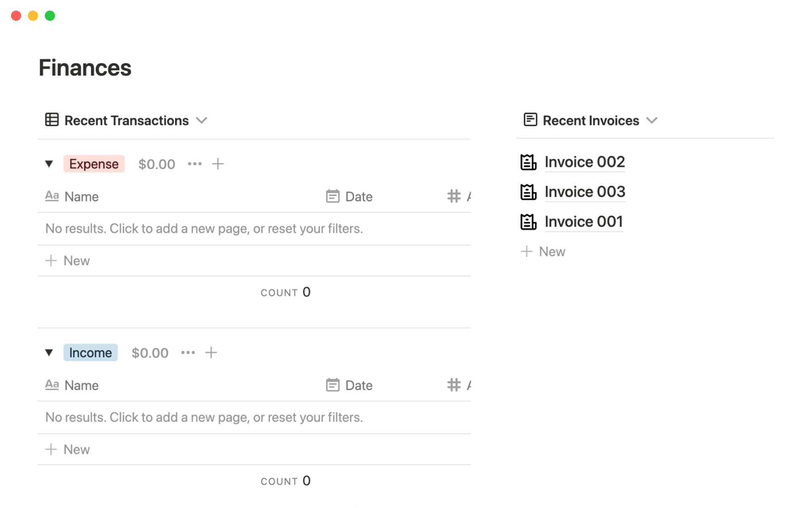Viewport: 812px width, 508px height.
Task: Open the Invoice 003 page link
Action: tap(584, 192)
